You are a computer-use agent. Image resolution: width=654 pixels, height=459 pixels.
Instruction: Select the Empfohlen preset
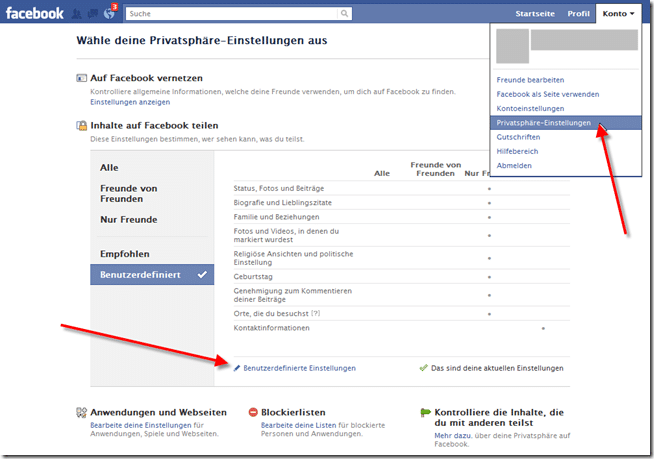pos(124,254)
